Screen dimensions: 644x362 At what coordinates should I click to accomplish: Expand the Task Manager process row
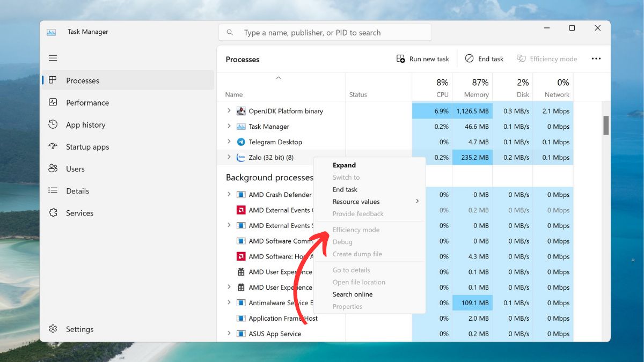pos(229,127)
